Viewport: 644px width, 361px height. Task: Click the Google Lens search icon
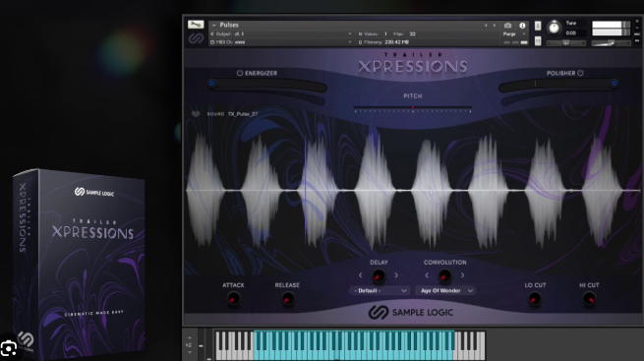(9, 348)
